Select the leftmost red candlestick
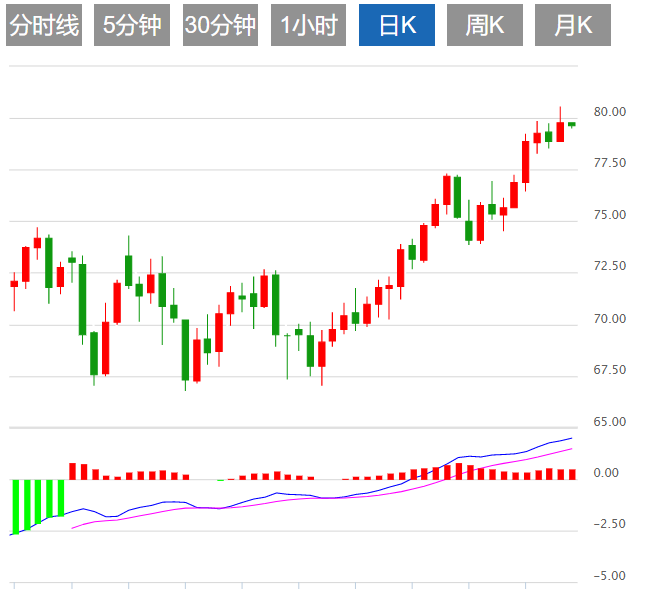This screenshot has width=646, height=589. pos(14,284)
